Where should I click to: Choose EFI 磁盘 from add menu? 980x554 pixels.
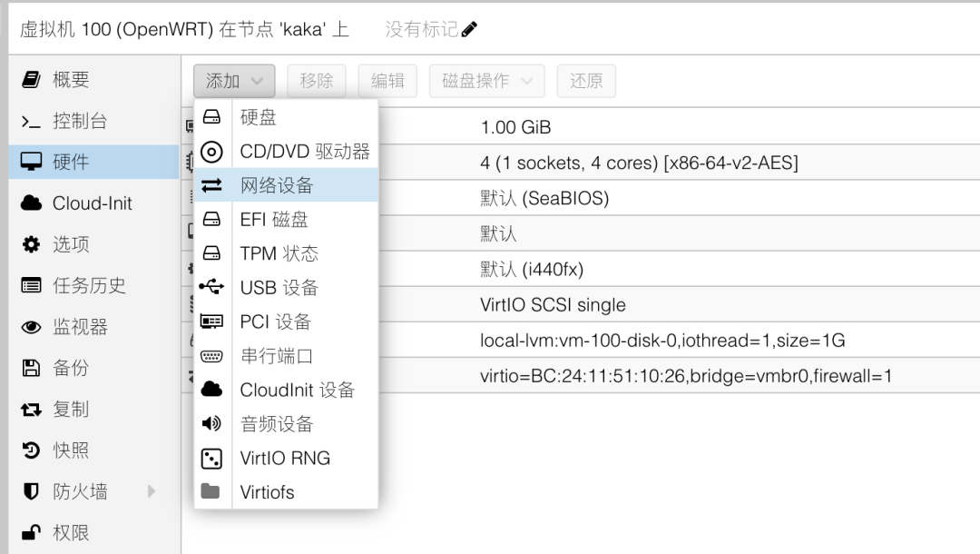(x=286, y=220)
